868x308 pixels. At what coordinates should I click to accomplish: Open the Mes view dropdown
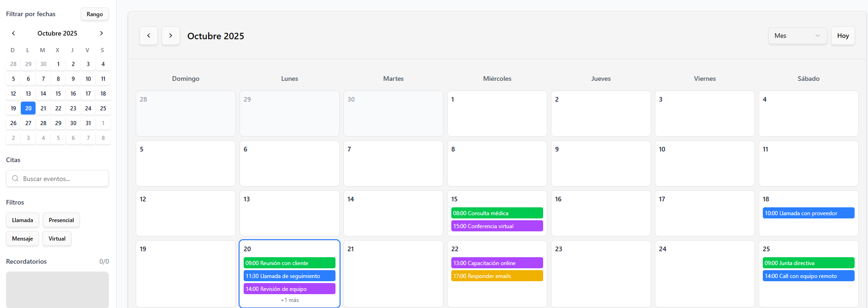click(797, 36)
